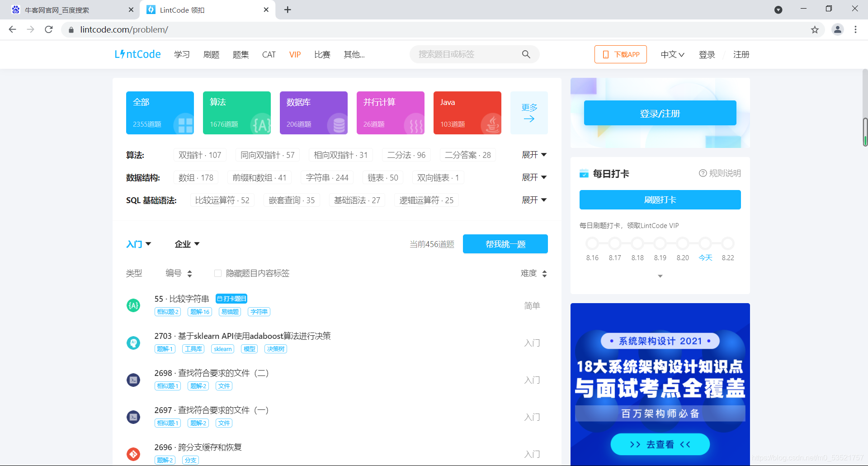The height and width of the screenshot is (466, 868).
Task: Click the 规则说明 help icon
Action: click(703, 173)
